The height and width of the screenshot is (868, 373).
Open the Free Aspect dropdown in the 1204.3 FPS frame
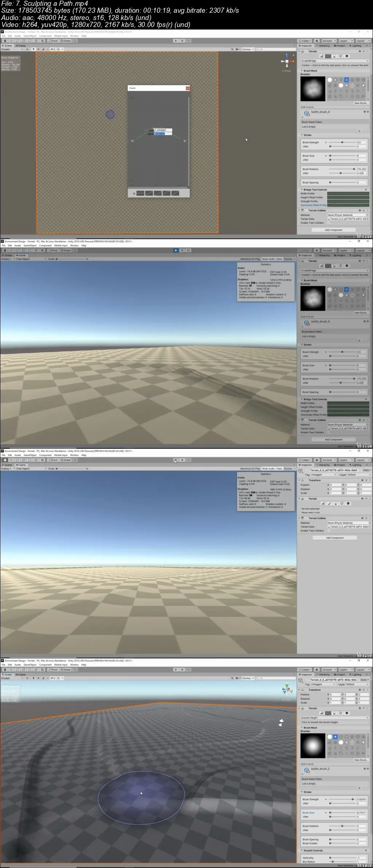(31, 259)
